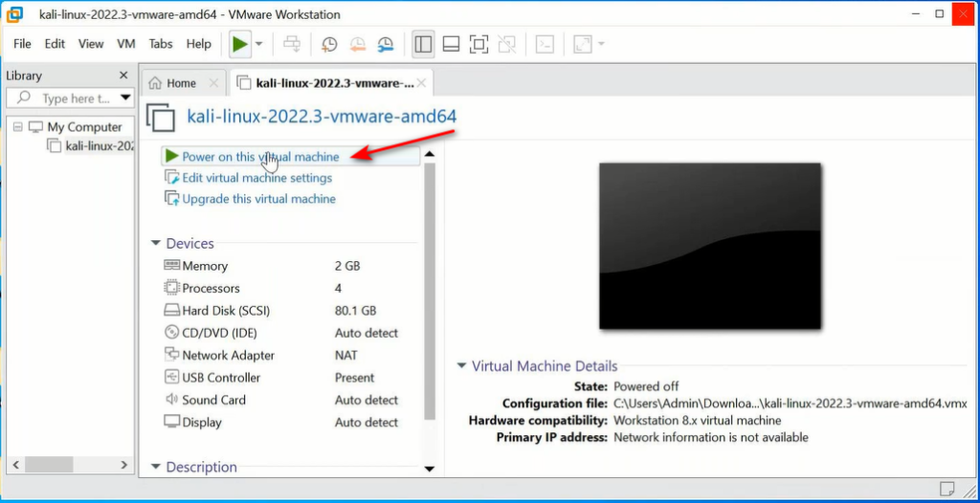Viewport: 980px width, 503px height.
Task: Collapse the Description section
Action: [x=156, y=467]
